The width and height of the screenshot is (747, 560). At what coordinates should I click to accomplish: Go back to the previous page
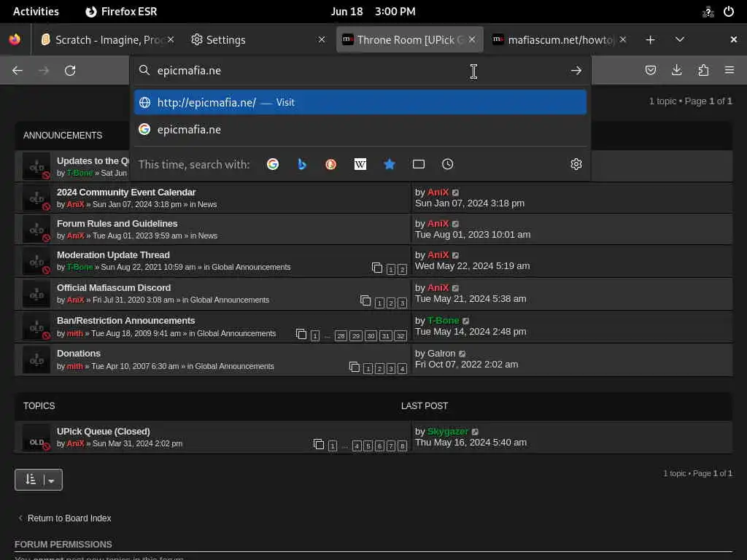[x=18, y=71]
